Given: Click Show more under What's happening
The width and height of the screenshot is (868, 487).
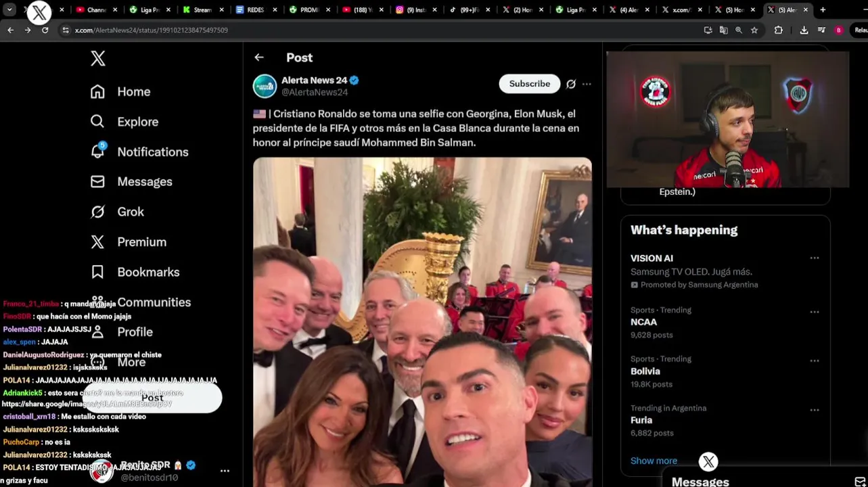Looking at the screenshot, I should (x=654, y=461).
